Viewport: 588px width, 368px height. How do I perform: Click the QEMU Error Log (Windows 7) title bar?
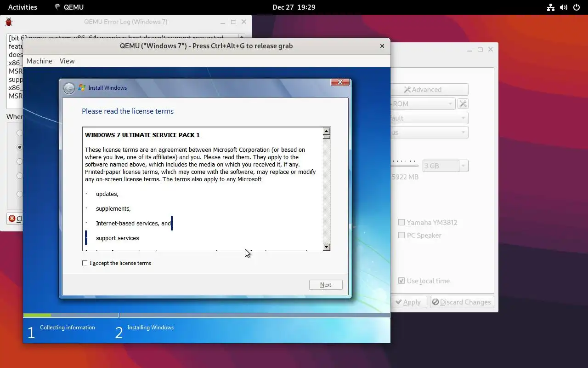pyautogui.click(x=126, y=22)
